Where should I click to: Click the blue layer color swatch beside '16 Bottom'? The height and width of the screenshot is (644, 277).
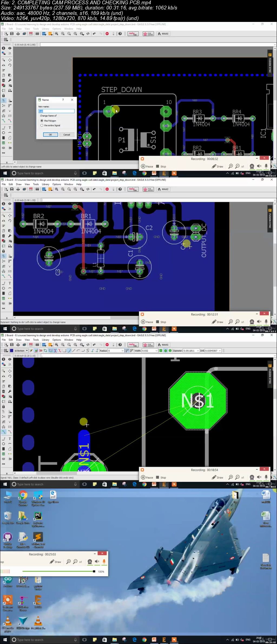tap(12, 351)
